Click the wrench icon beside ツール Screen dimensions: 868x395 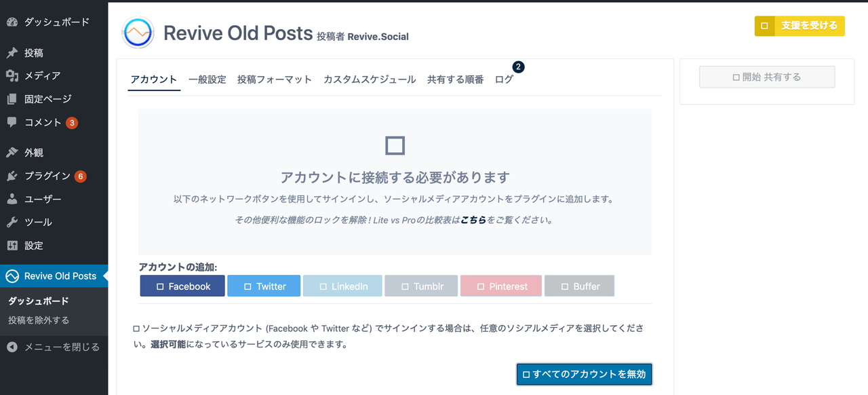12,223
